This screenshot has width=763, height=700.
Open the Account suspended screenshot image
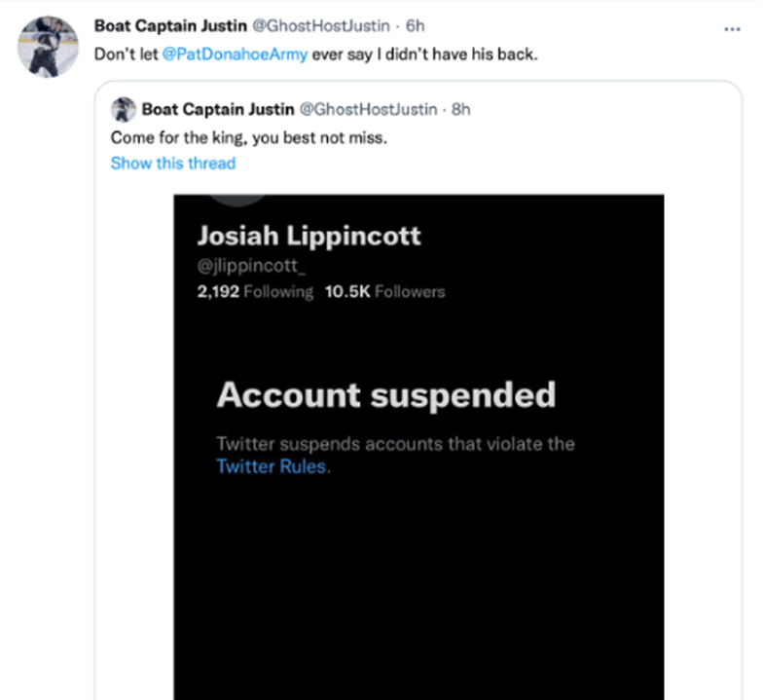pos(418,447)
